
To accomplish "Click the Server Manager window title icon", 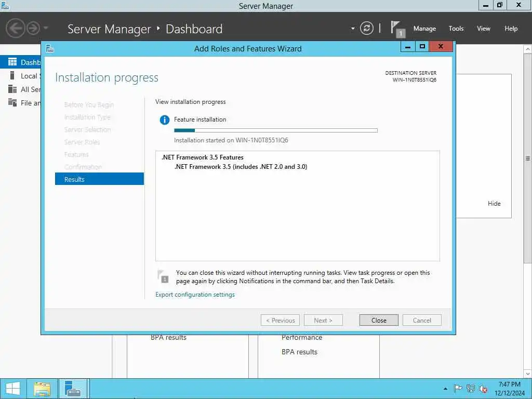I will 5,5.
